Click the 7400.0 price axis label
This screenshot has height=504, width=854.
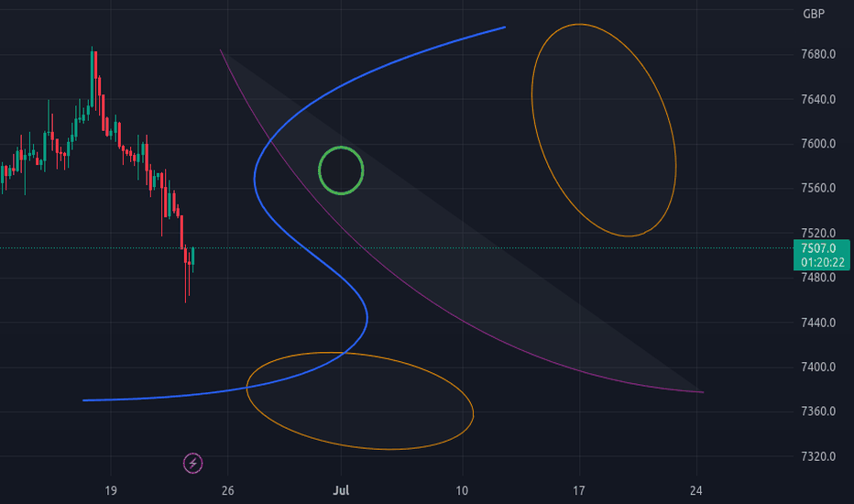pos(818,367)
